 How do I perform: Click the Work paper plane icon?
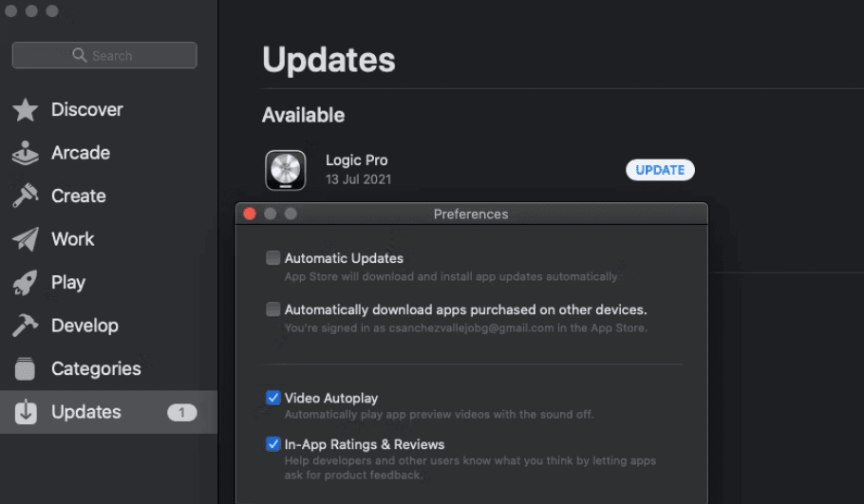[26, 239]
